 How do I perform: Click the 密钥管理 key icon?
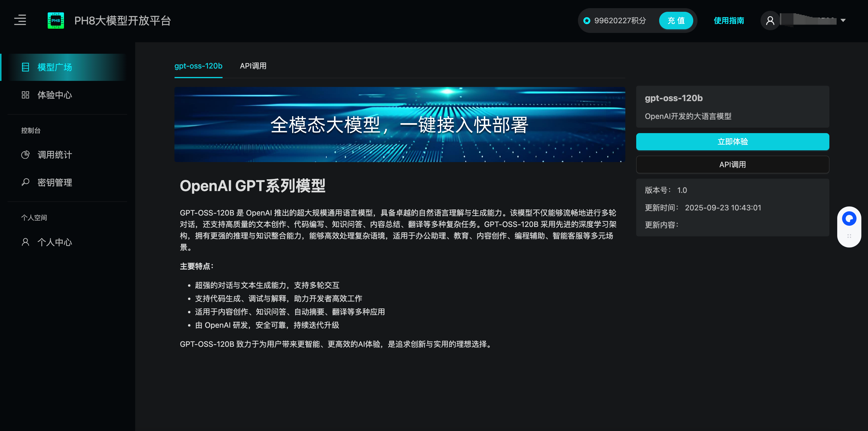coord(25,182)
